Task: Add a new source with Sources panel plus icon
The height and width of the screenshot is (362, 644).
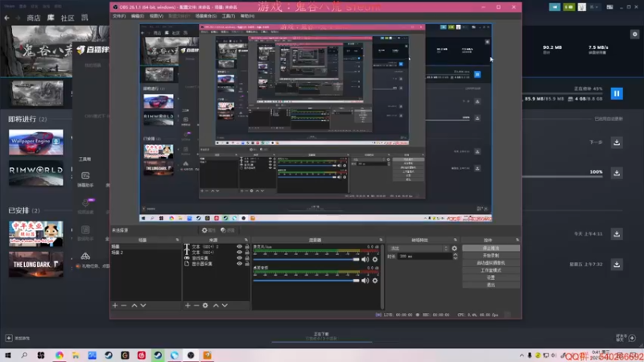Action: coord(188,306)
